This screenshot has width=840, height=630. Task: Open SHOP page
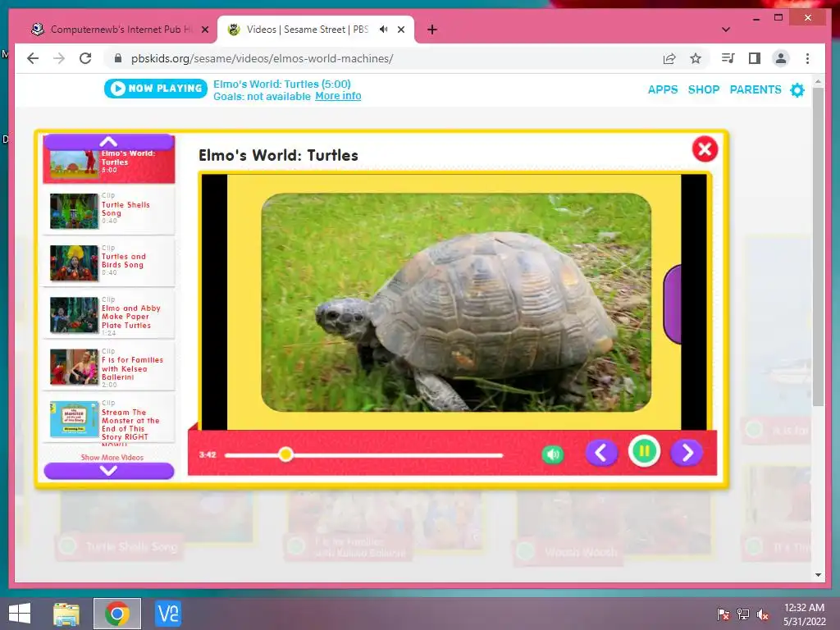pyautogui.click(x=703, y=89)
